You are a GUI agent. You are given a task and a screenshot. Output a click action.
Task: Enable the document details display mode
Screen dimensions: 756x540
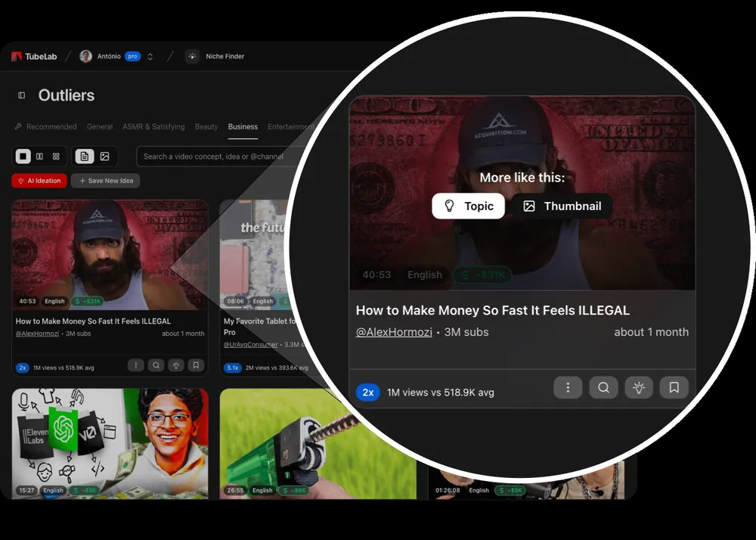pyautogui.click(x=85, y=157)
